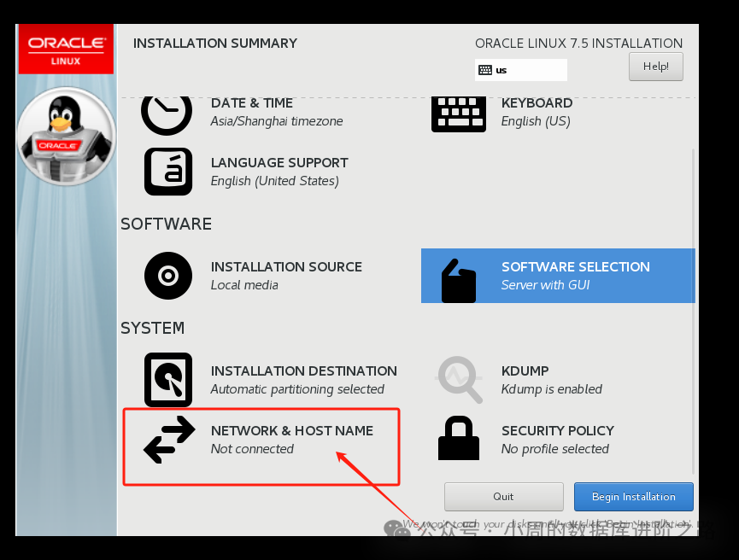
Task: Click Begin Installation
Action: [x=633, y=497]
